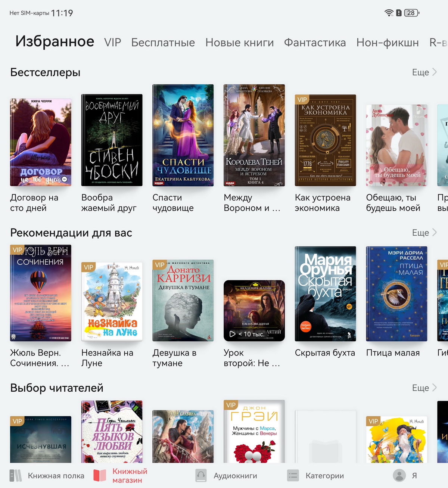Select the Как устроена экономика title text
448x488 pixels.
(323, 203)
